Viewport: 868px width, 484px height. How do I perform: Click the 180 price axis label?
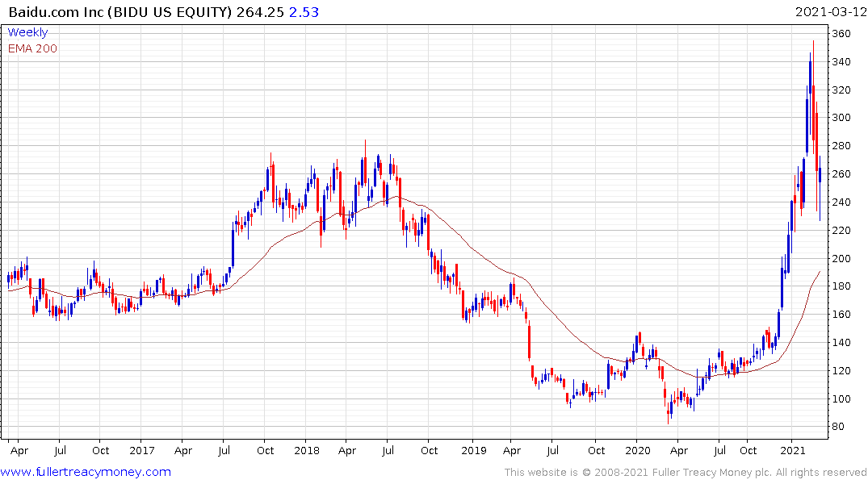(x=841, y=286)
